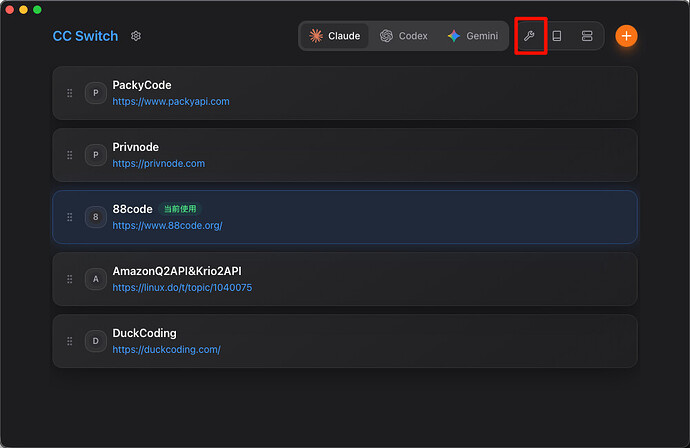Click the Privnode drag handle
This screenshot has height=448, width=690.
coord(70,155)
